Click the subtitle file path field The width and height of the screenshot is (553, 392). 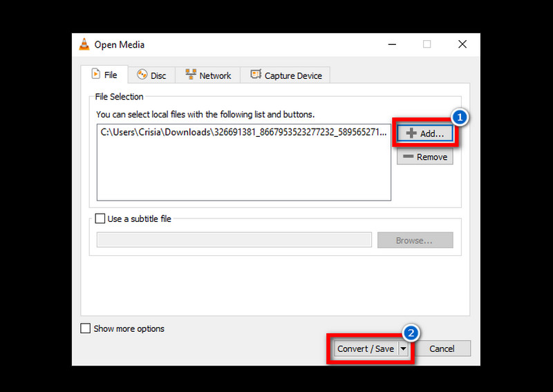tap(234, 241)
